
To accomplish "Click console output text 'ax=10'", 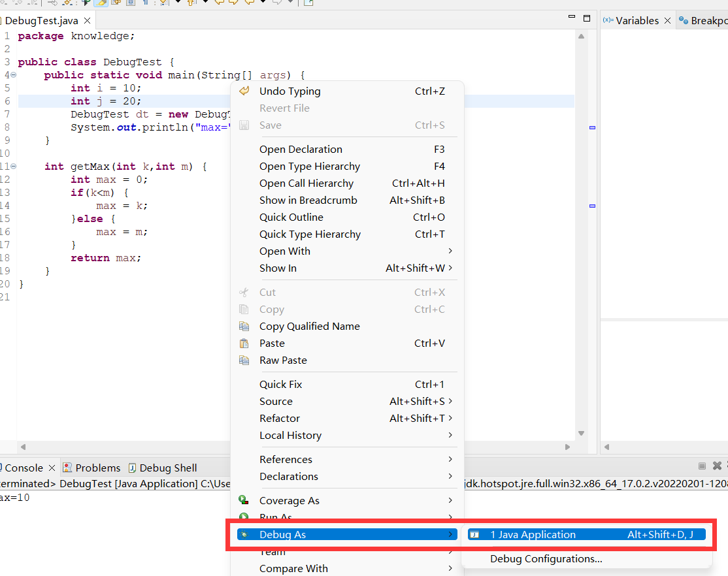I will pos(15,498).
